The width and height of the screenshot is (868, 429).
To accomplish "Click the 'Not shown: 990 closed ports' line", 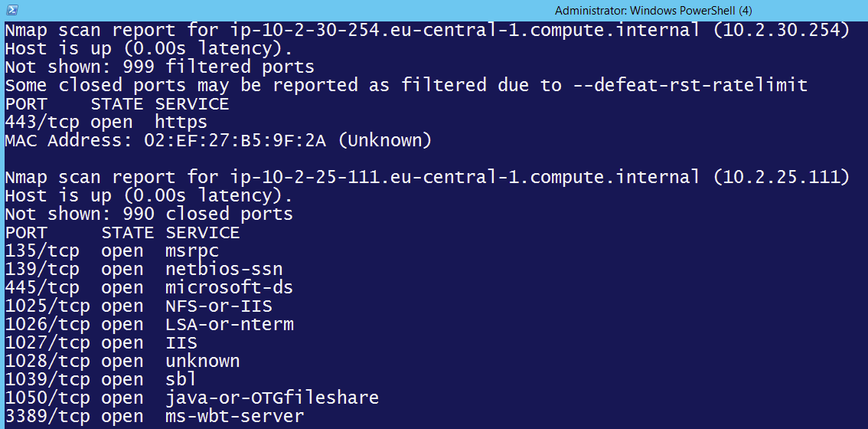I will coord(148,214).
